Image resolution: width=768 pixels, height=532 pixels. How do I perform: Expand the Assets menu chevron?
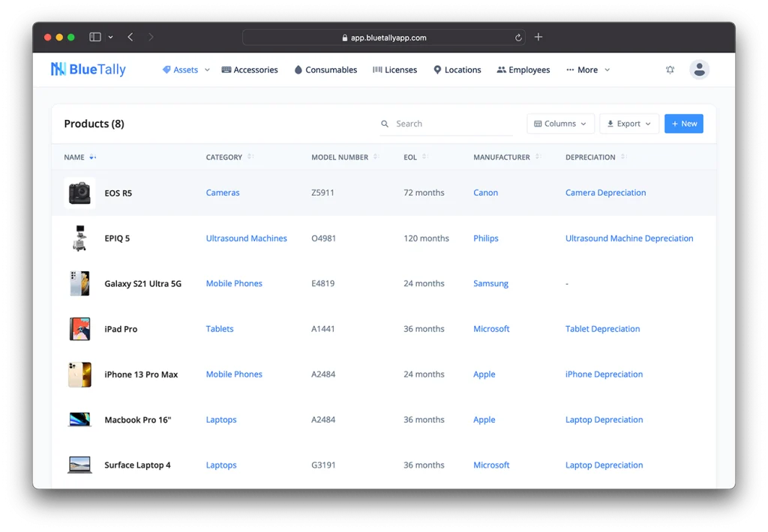207,70
